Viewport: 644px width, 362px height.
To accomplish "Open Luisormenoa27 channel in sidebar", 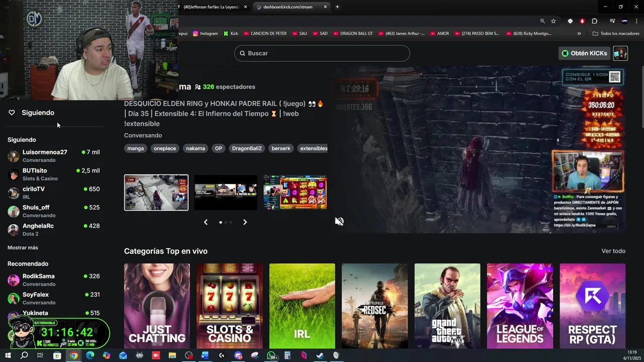I will (x=54, y=156).
